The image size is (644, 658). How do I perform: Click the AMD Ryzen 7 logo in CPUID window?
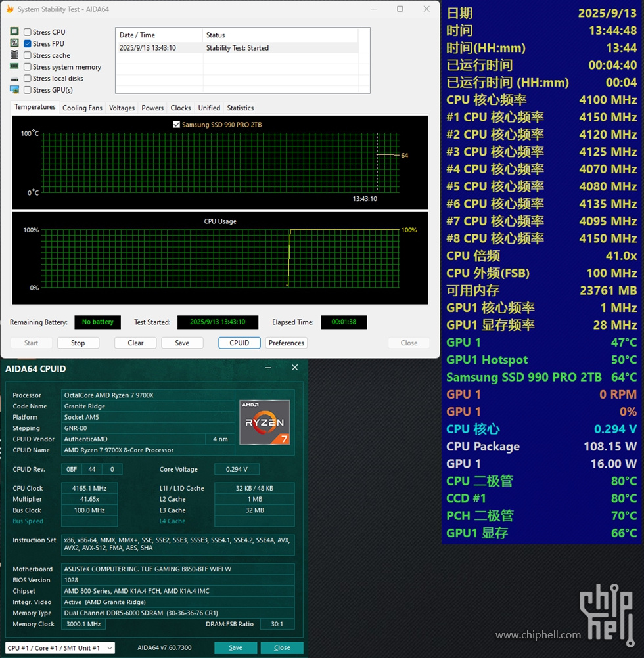[264, 422]
